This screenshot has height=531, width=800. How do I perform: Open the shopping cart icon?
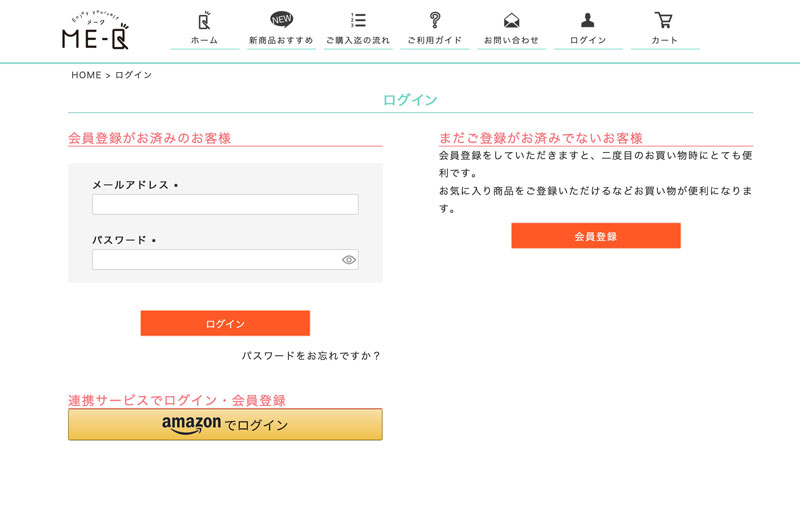[x=664, y=20]
